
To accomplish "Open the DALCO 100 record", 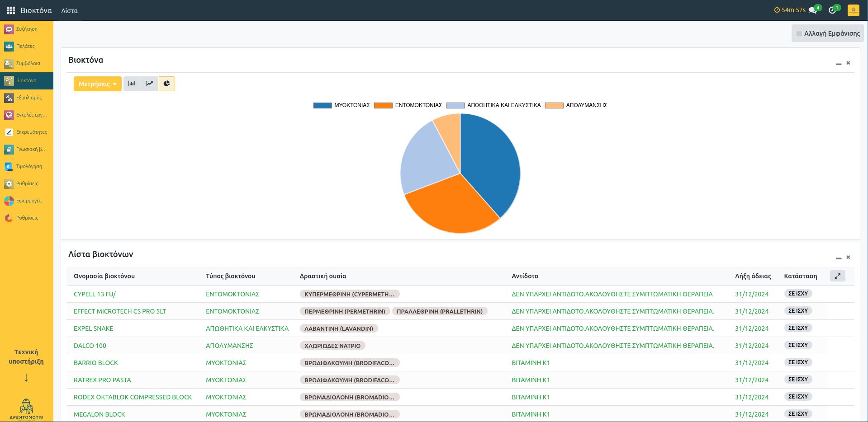I will point(90,346).
